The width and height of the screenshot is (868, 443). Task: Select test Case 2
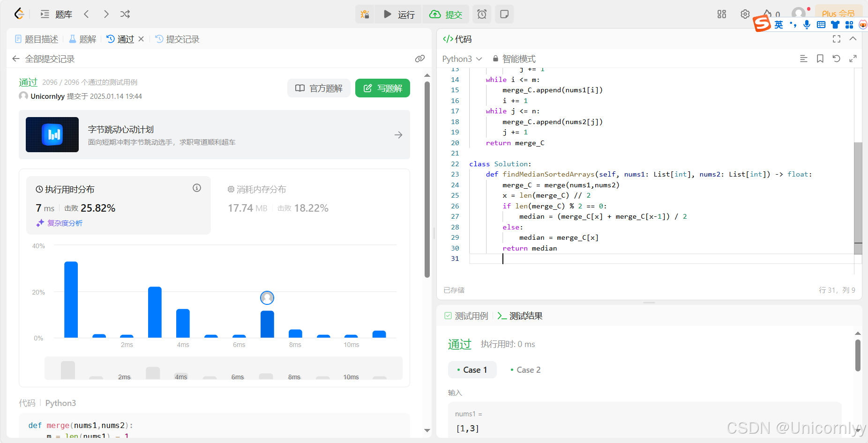click(x=525, y=370)
